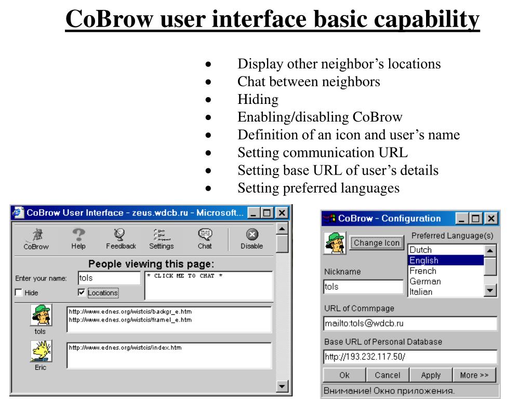Click the URL of Commpage field
Screen dimensions: 532x399
point(410,323)
